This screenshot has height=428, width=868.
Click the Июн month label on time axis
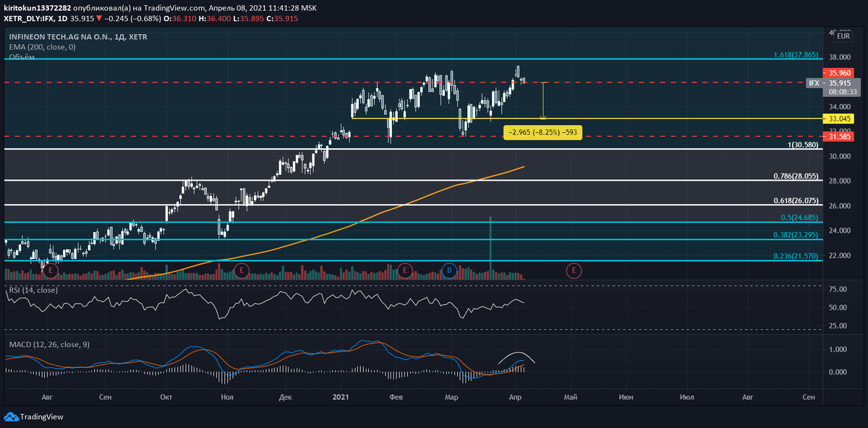click(626, 397)
